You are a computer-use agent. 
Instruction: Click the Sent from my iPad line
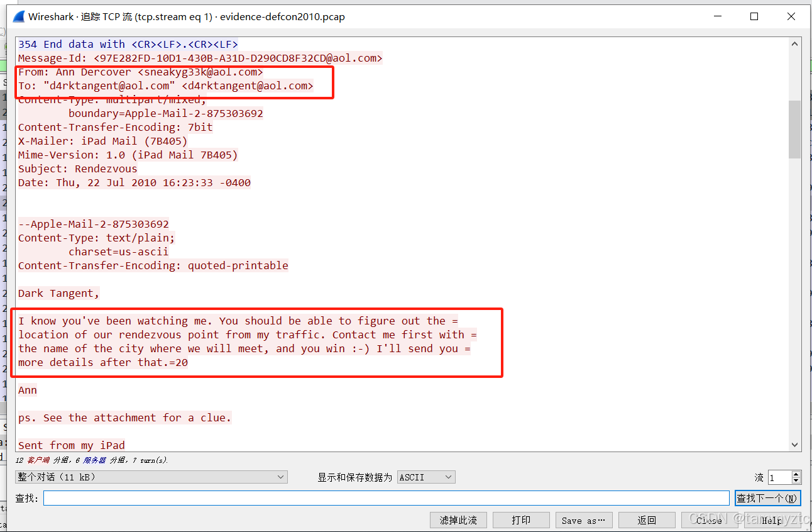coord(71,445)
